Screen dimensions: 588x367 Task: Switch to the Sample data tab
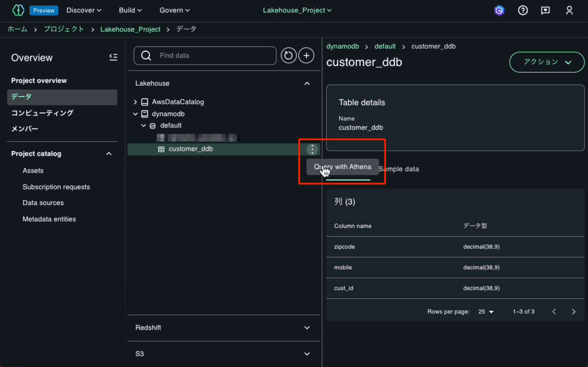coord(399,169)
